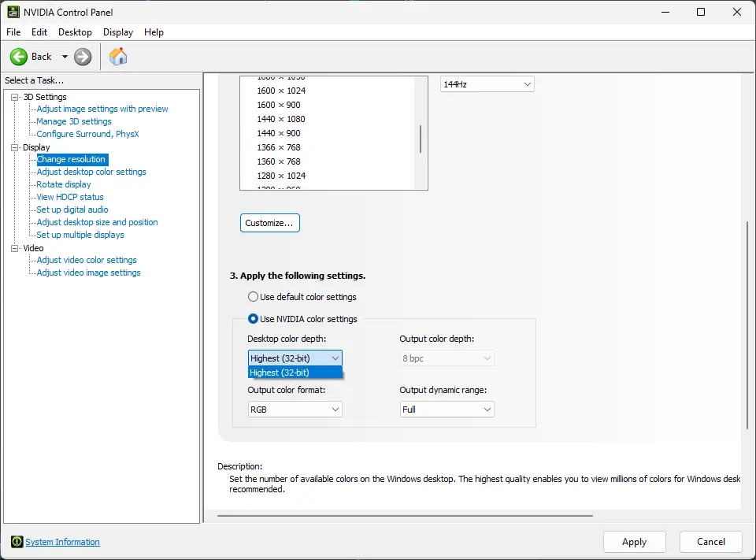756x560 pixels.
Task: Open Adjust desktop size and position
Action: (x=97, y=222)
